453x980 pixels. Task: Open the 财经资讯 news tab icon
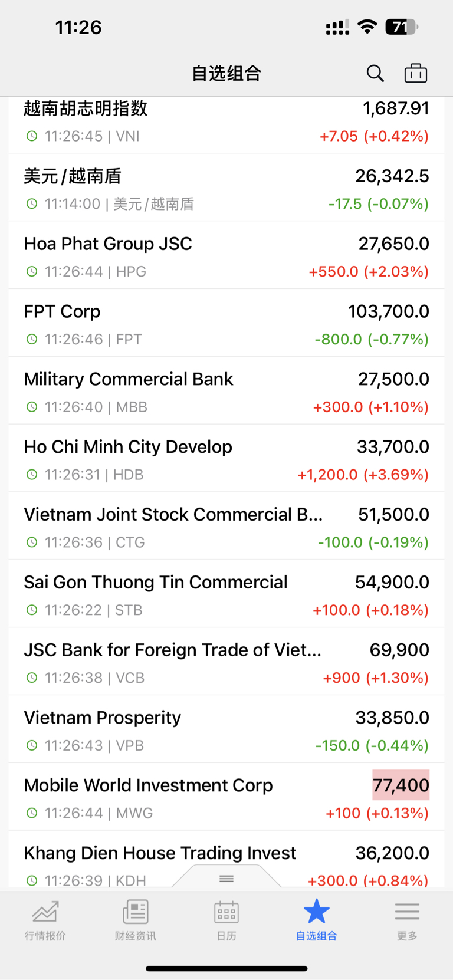136,911
